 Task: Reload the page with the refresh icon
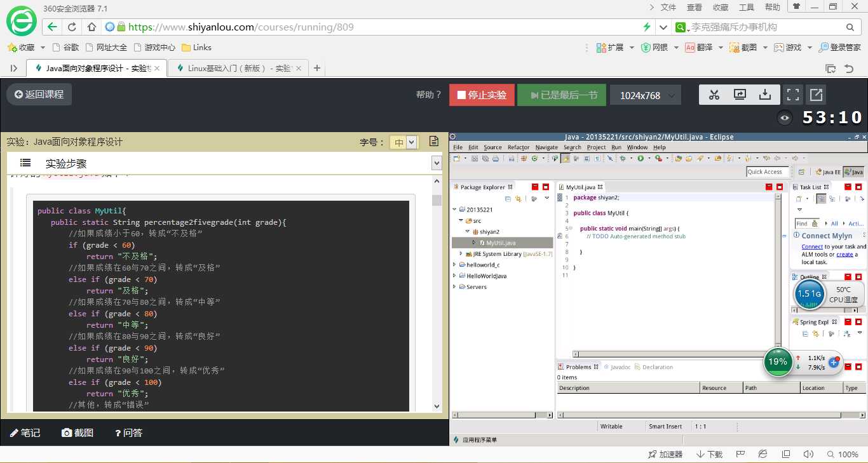[72, 27]
